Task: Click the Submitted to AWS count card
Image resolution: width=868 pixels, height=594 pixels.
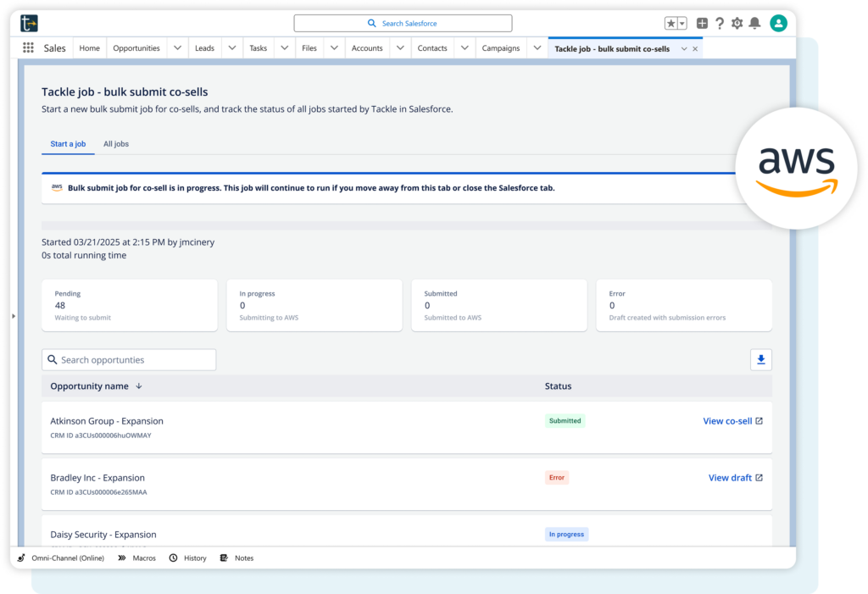Action: [x=499, y=305]
